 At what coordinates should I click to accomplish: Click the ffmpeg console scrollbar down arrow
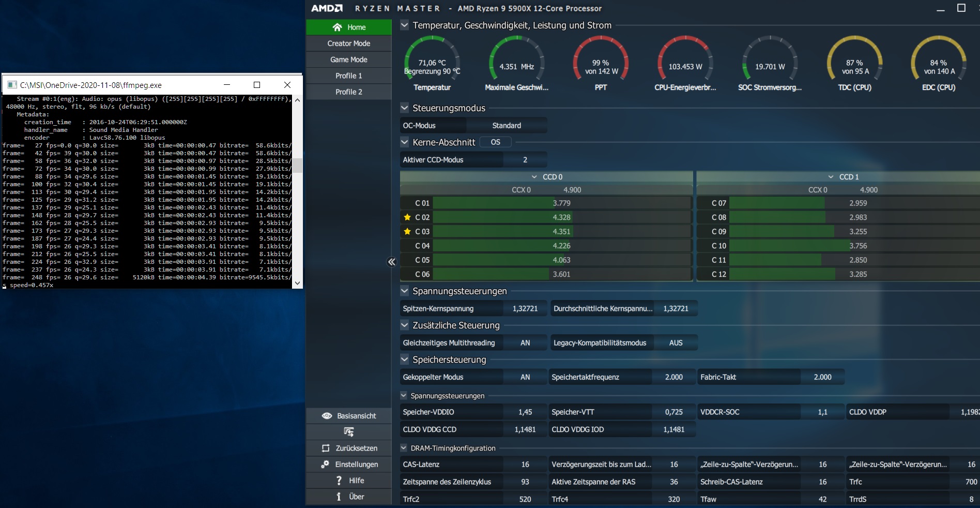297,283
